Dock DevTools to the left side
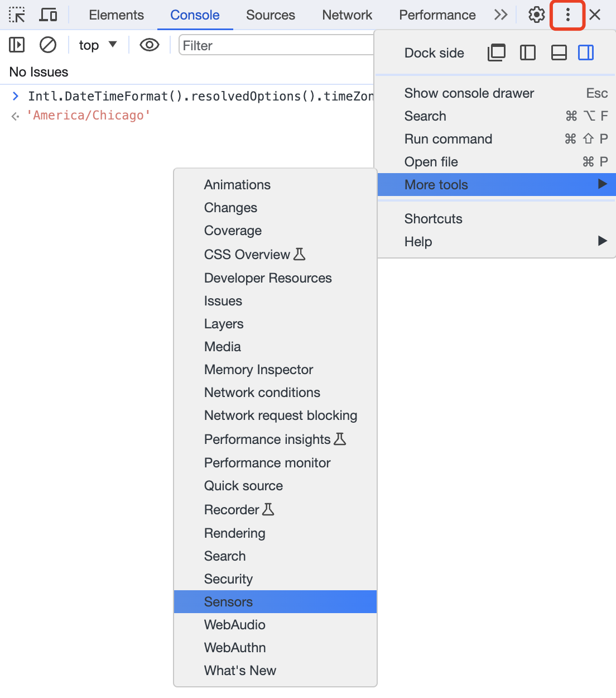The image size is (616, 698). point(527,52)
